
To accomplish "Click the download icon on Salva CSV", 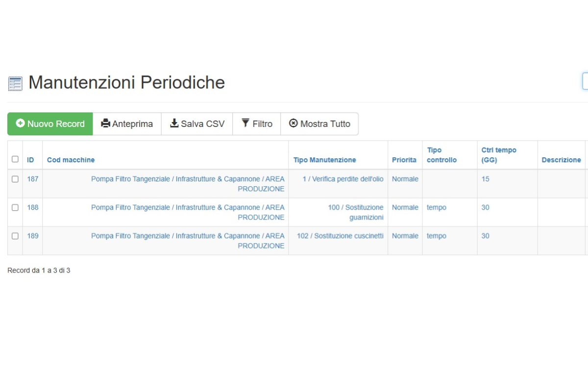I will pos(174,123).
